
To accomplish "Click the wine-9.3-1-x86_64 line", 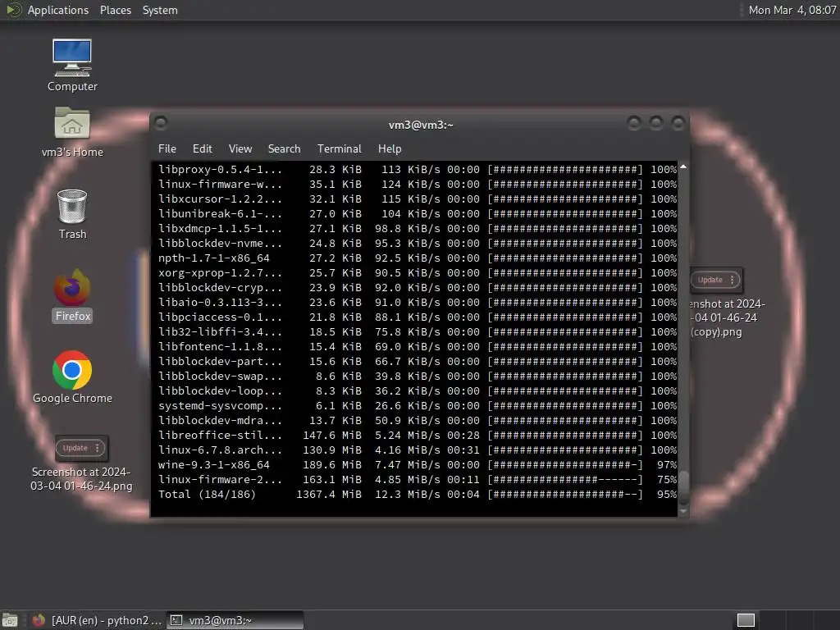I will pyautogui.click(x=418, y=465).
